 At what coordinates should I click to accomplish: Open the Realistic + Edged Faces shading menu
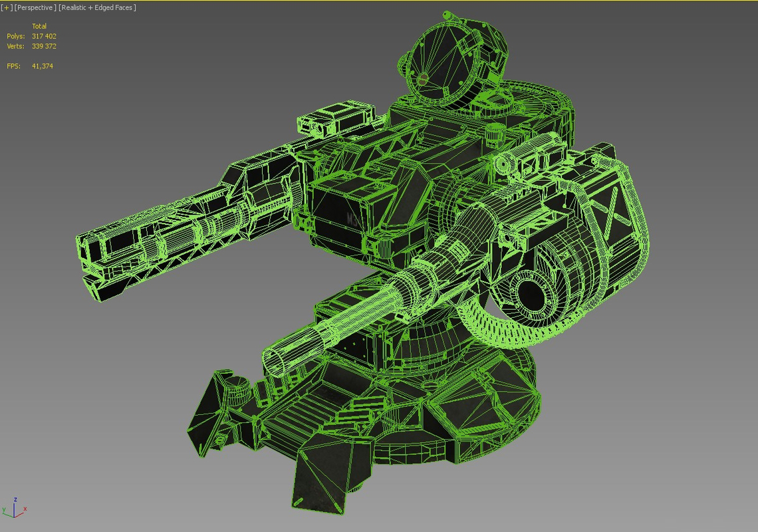pos(96,7)
